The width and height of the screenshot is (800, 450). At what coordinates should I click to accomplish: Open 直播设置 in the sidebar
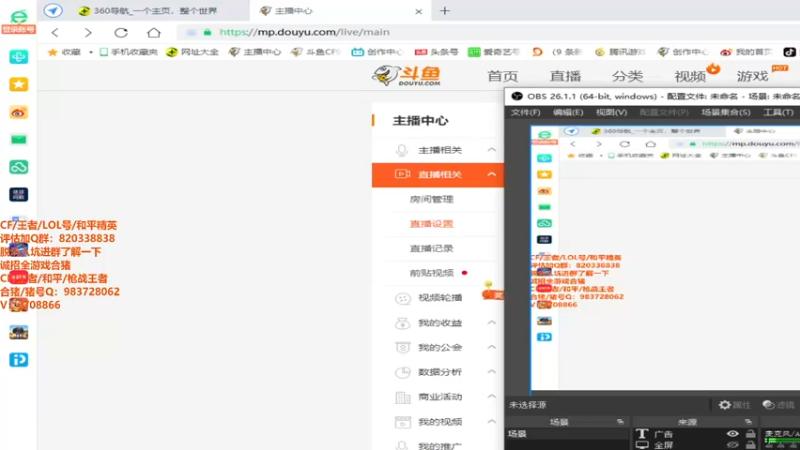[432, 223]
